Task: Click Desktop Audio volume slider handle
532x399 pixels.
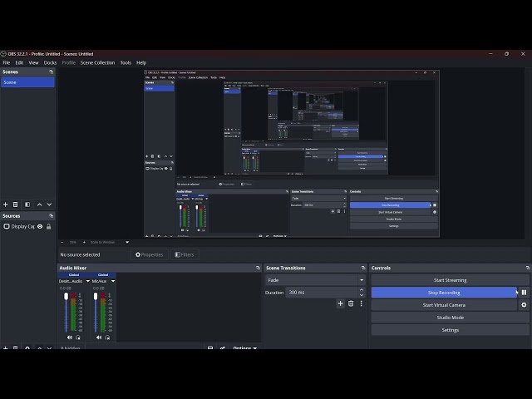Action: click(x=66, y=296)
